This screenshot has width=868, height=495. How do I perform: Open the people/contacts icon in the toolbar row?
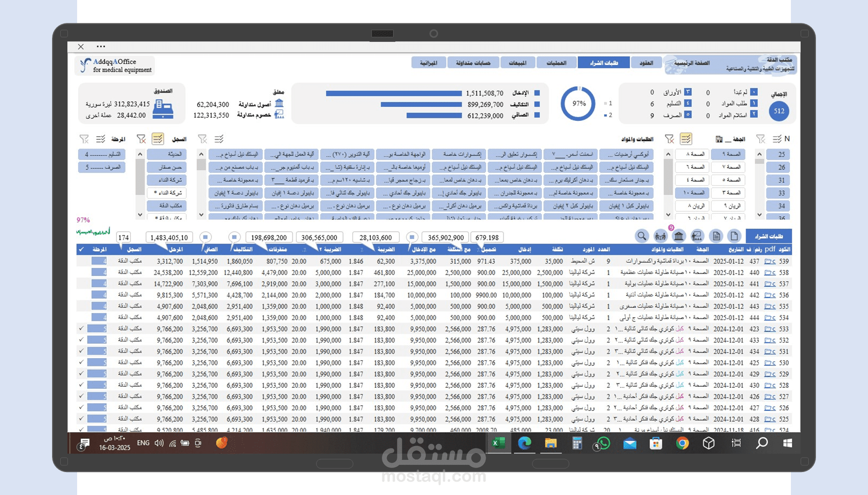point(661,236)
